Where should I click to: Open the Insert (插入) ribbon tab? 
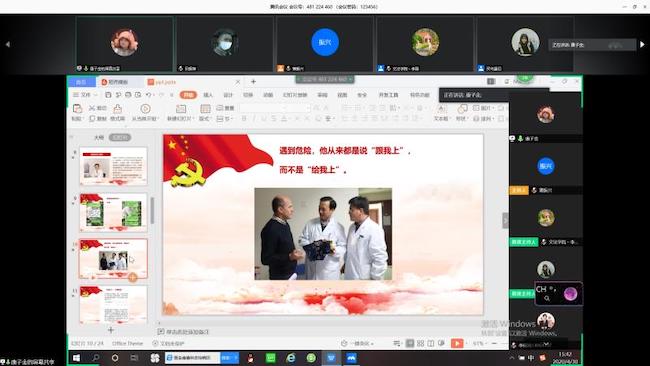[208, 95]
